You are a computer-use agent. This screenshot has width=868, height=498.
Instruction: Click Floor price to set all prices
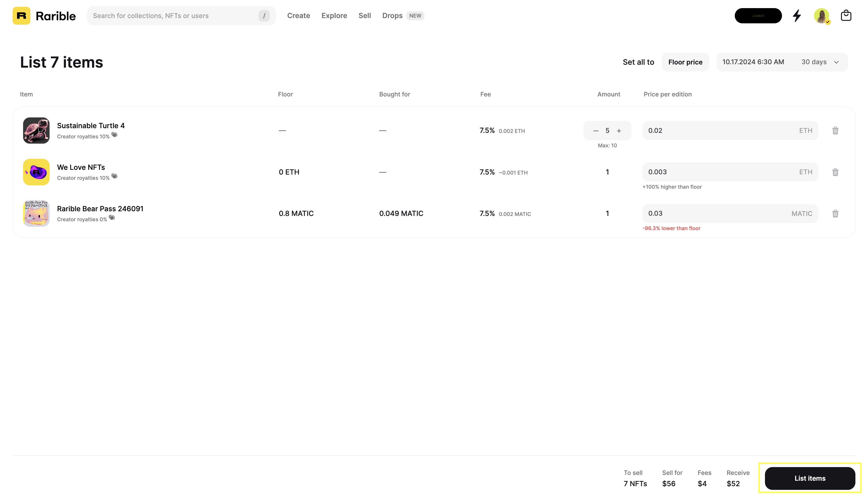(x=685, y=62)
